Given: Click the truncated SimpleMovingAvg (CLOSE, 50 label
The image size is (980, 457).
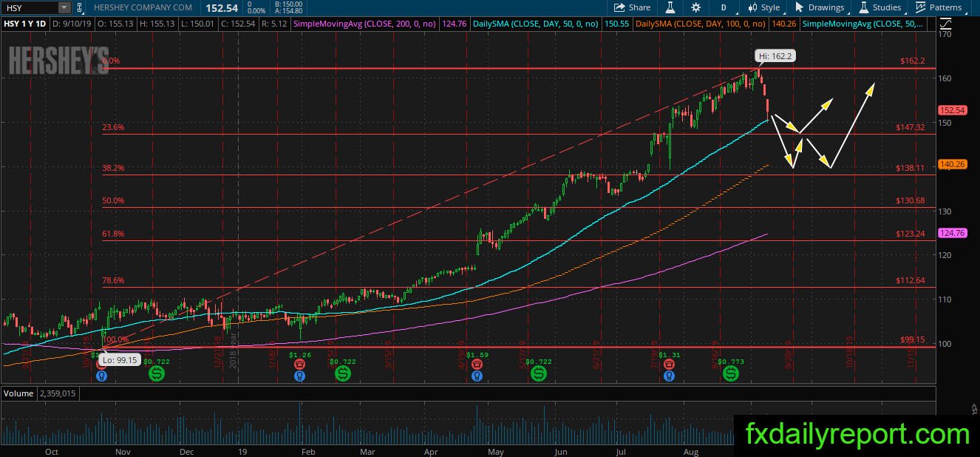Looking at the screenshot, I should click(x=863, y=24).
